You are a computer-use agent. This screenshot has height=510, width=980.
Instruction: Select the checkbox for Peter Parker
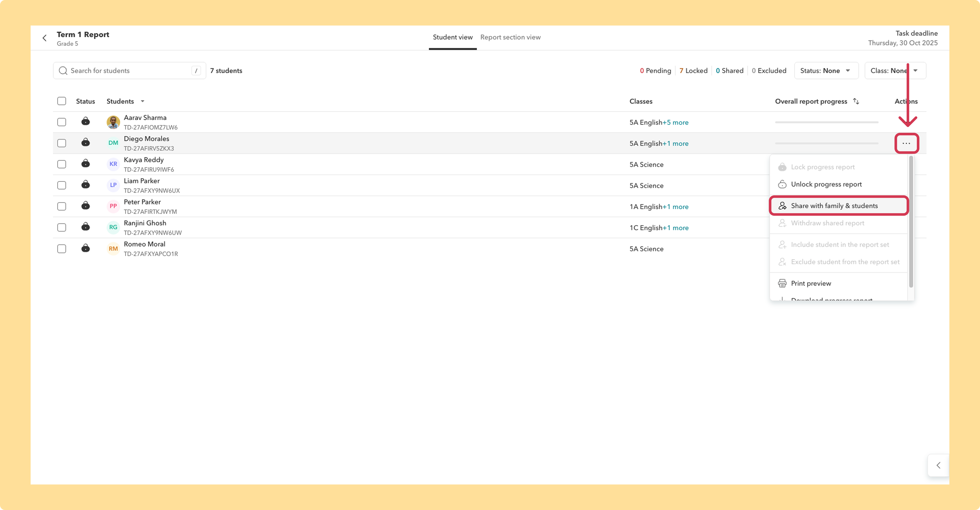click(62, 206)
